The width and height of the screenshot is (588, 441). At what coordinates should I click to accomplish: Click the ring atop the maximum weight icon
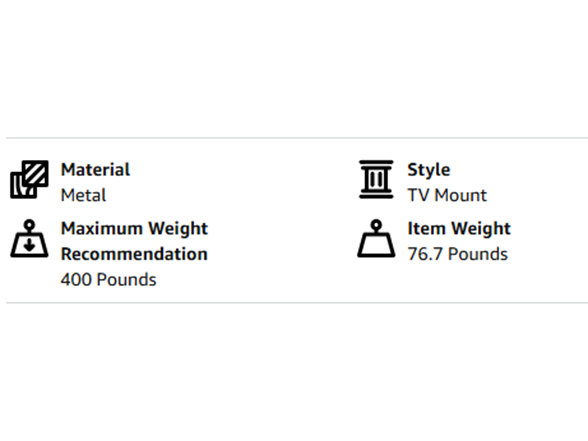[29, 225]
